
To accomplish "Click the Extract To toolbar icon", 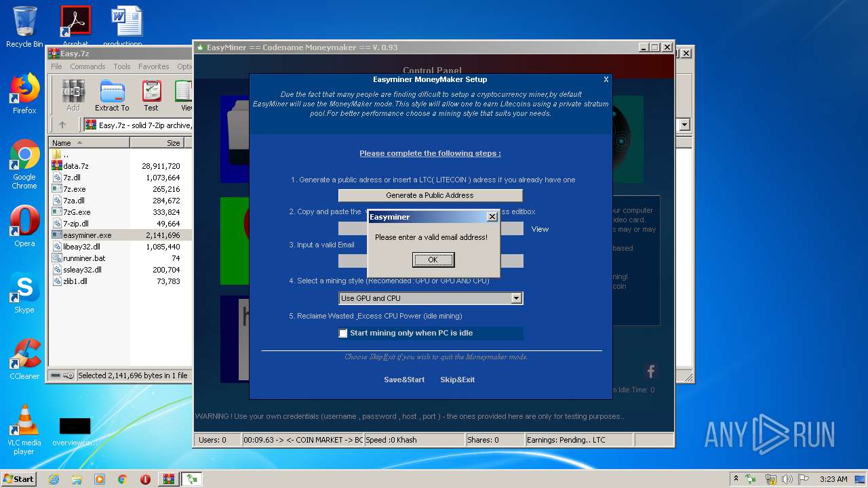I will tap(112, 96).
